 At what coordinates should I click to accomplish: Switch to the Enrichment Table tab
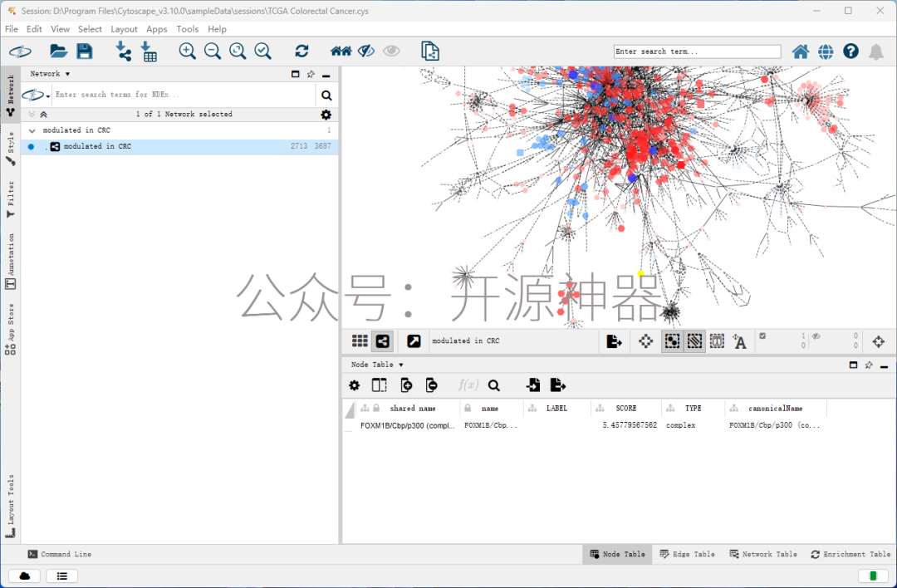tap(850, 554)
